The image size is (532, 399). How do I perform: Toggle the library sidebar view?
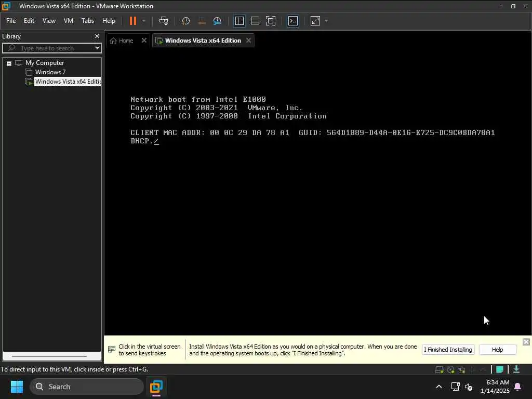click(x=239, y=21)
